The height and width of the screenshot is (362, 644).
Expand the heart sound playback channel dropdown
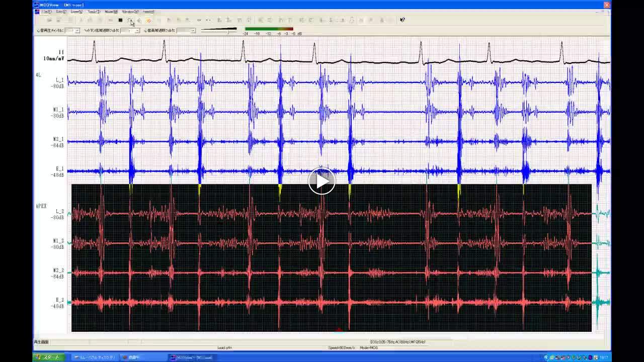77,31
